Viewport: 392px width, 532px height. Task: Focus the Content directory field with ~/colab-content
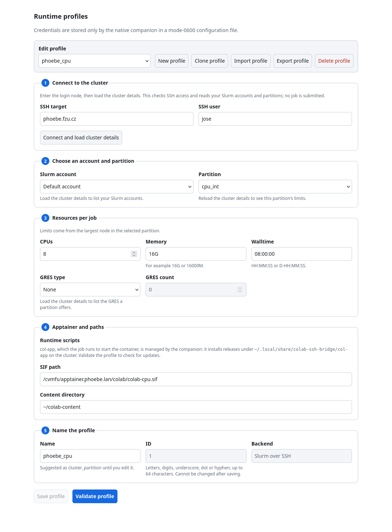[x=196, y=407]
